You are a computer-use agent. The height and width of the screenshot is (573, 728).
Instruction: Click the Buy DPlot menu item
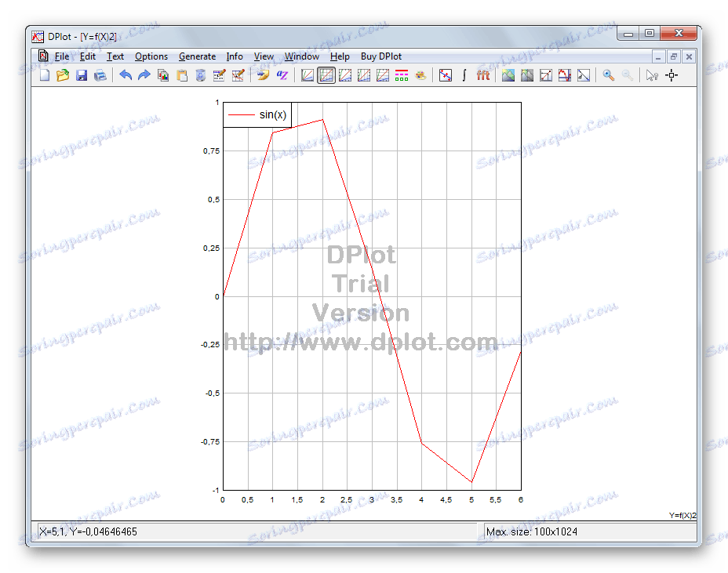(x=381, y=56)
